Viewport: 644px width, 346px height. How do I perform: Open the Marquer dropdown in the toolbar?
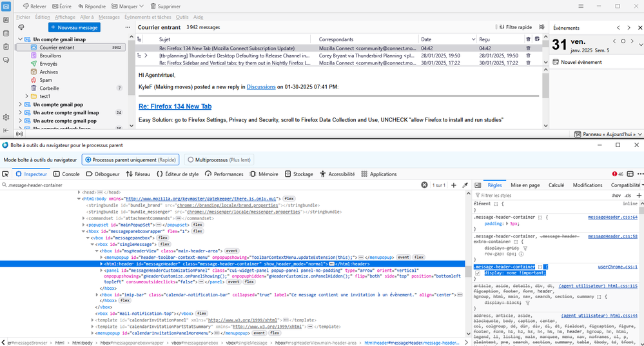point(128,6)
